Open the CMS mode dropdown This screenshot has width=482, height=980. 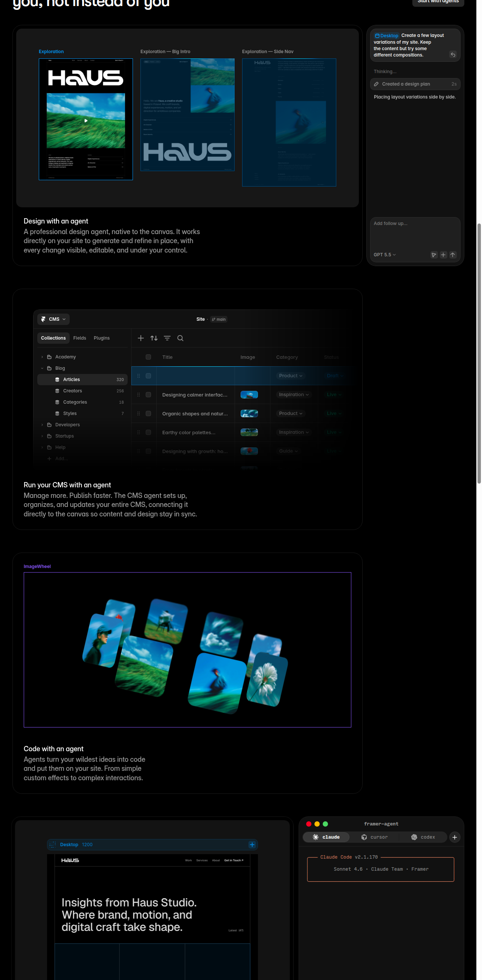click(x=53, y=320)
